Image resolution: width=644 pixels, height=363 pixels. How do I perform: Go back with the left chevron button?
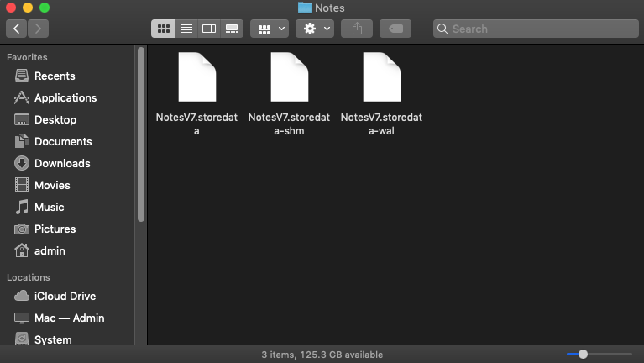tap(17, 29)
